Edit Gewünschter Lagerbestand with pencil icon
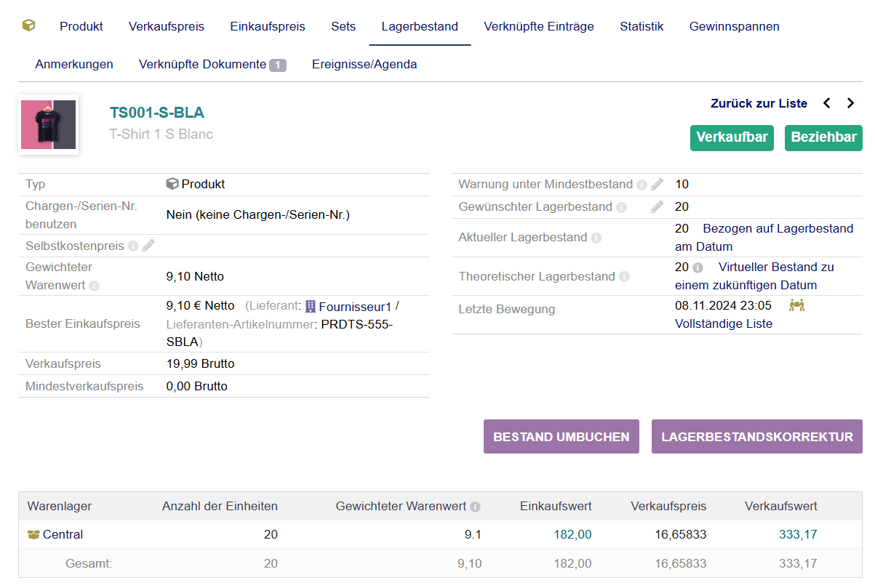 click(x=657, y=207)
